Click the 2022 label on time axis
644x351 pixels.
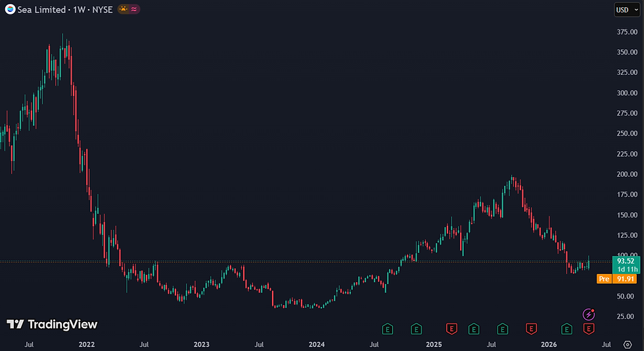tap(87, 344)
